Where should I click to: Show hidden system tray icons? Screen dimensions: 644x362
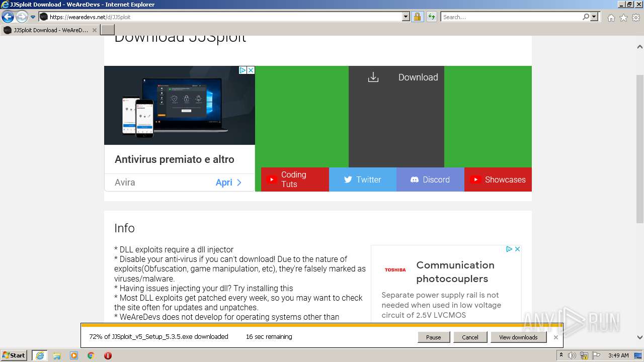561,355
